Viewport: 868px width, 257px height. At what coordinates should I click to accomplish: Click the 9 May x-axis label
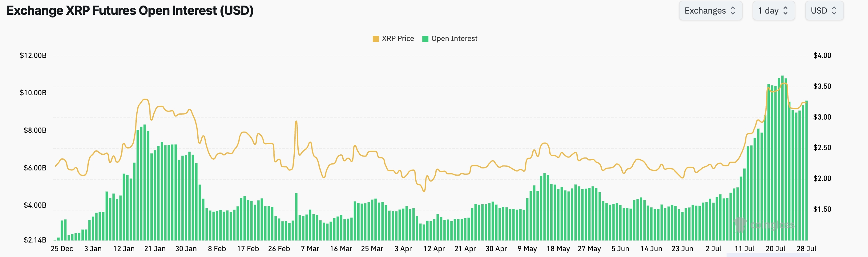pos(527,249)
